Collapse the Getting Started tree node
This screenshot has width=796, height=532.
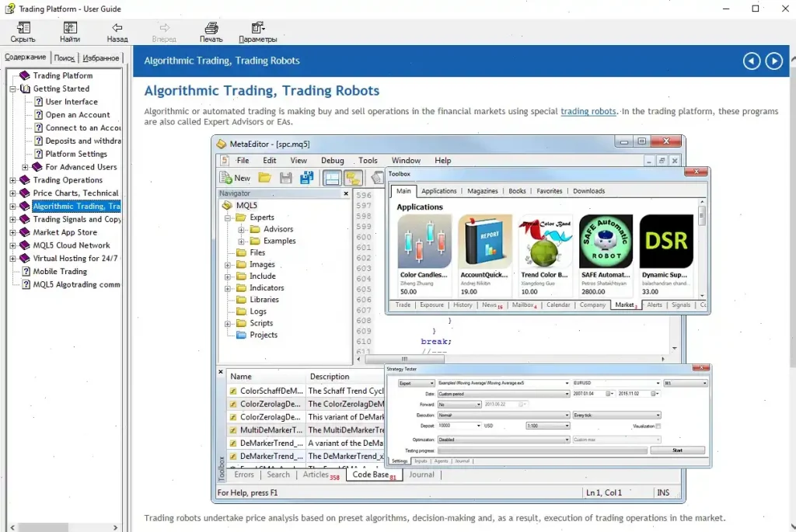[x=13, y=89]
